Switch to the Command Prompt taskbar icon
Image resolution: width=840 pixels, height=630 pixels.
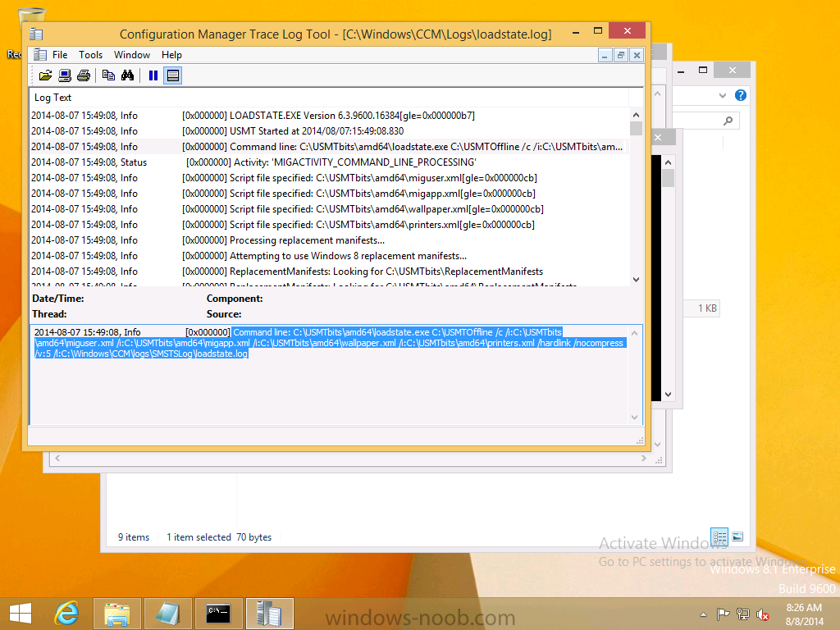218,614
